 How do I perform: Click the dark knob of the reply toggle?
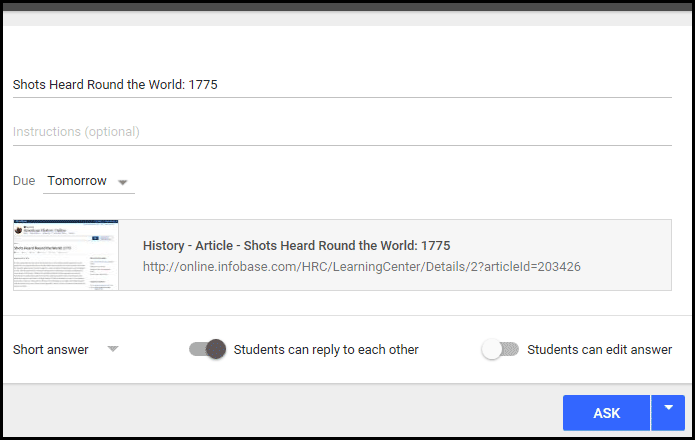(x=215, y=349)
